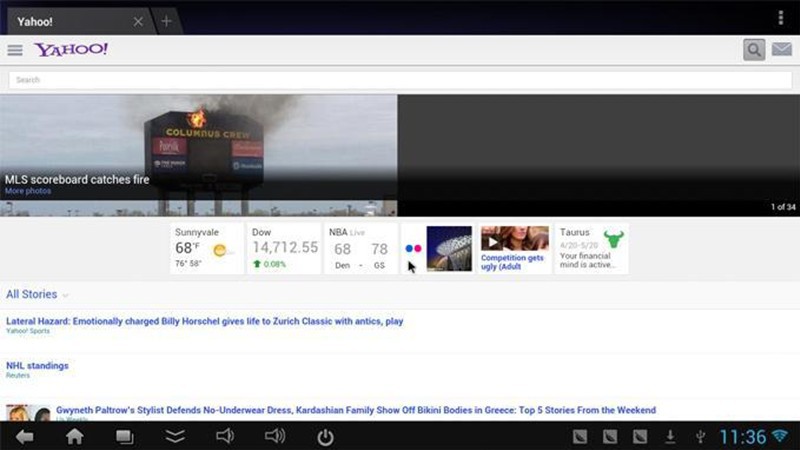Open the Wi-Fi status icon
Image resolution: width=800 pixels, height=450 pixels.
point(780,436)
